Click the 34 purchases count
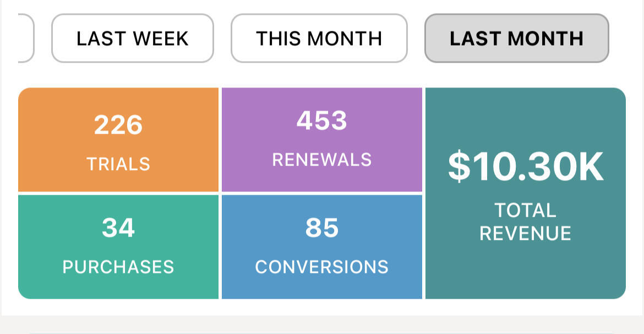Screen dimensions: 644x334 [x=118, y=228]
